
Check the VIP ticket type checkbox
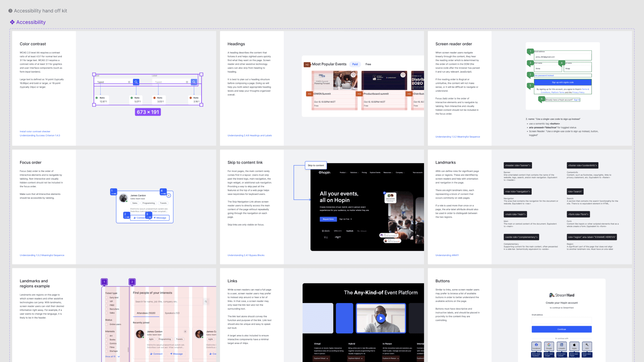(x=107, y=301)
